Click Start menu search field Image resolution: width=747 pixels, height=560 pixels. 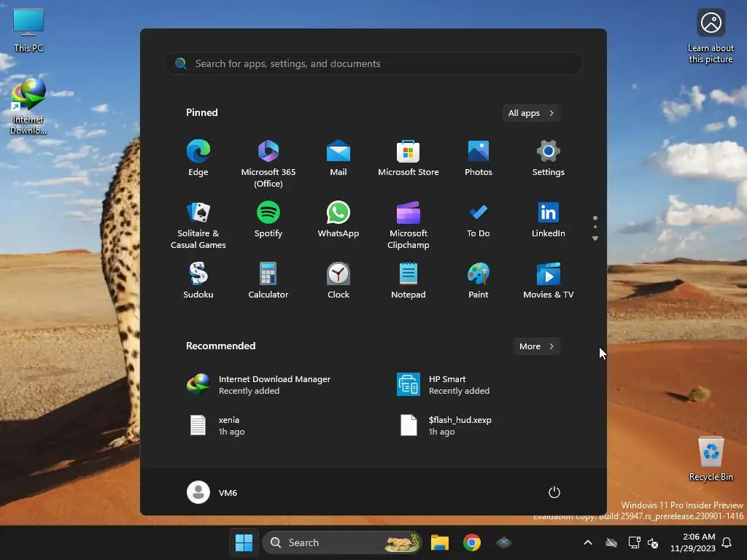pos(373,63)
